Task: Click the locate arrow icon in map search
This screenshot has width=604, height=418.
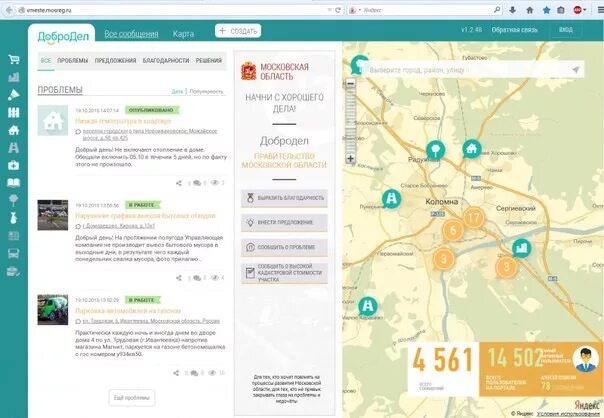Action: [575, 70]
